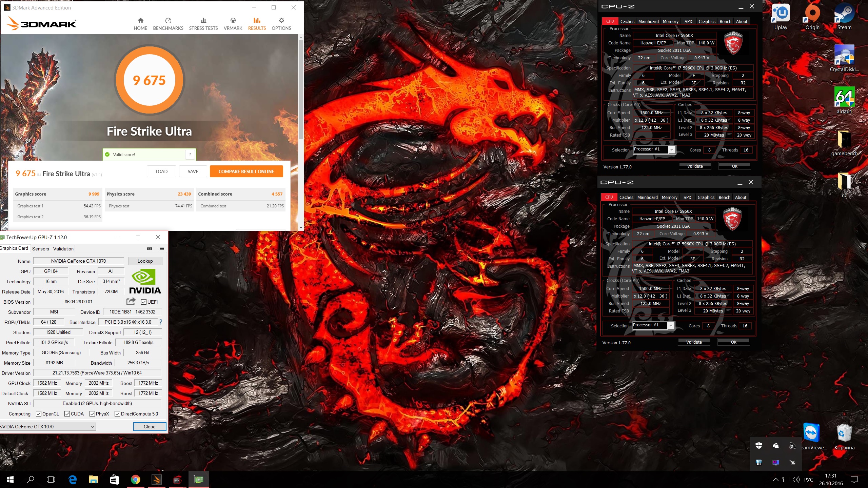Open Bench tab in lower CPU-Z

[725, 197]
